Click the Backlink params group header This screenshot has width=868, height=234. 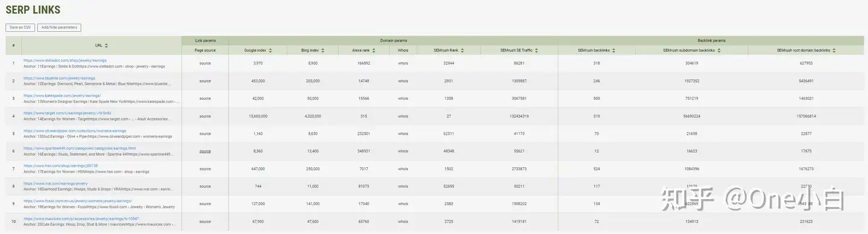click(x=711, y=40)
